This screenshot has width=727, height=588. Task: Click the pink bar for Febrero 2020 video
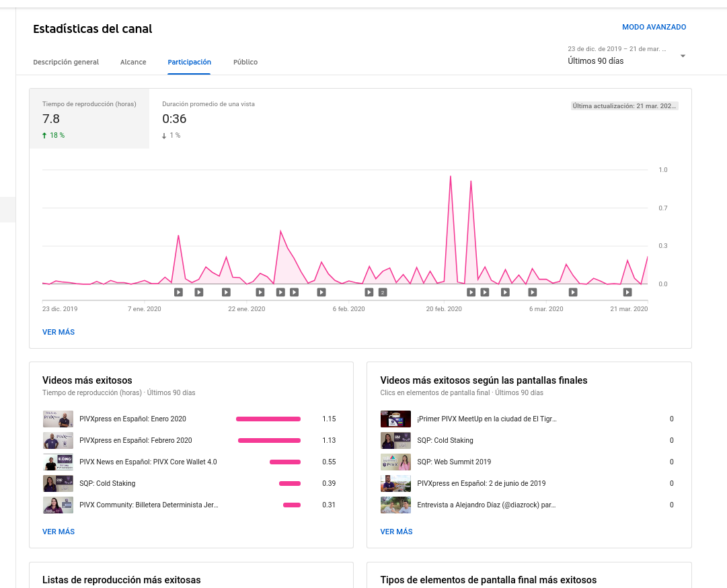[x=270, y=440]
